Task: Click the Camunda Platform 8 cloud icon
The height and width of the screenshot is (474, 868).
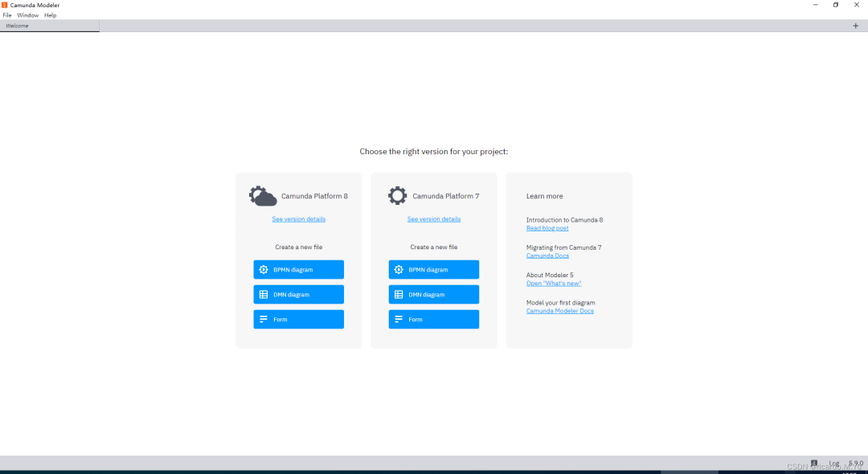Action: tap(260, 194)
